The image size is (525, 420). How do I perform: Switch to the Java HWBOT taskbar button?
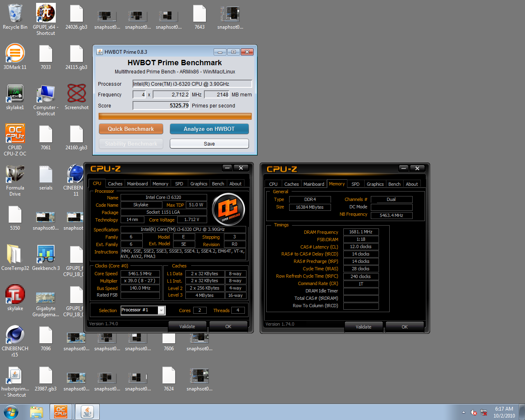click(87, 412)
